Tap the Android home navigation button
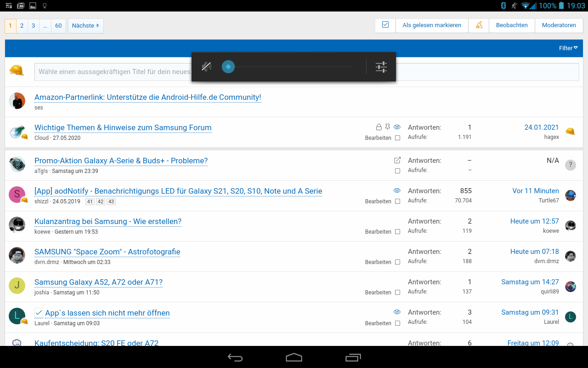The width and height of the screenshot is (588, 368). pos(294,357)
